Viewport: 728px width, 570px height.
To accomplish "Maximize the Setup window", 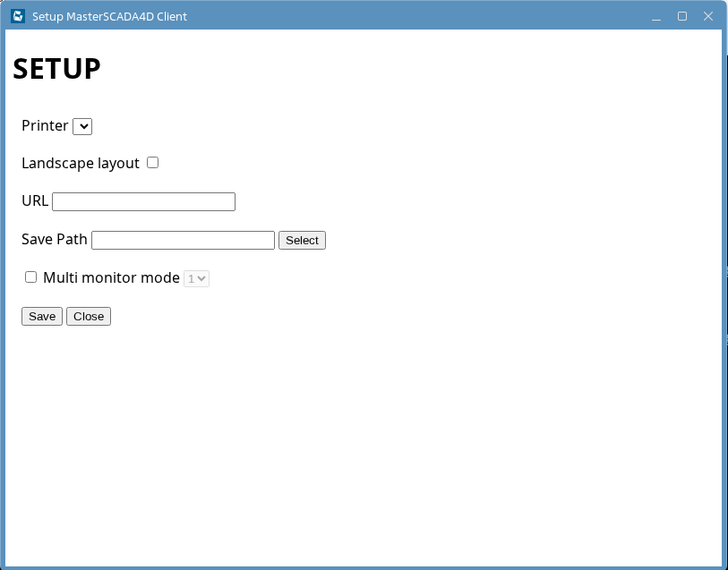I will [682, 17].
